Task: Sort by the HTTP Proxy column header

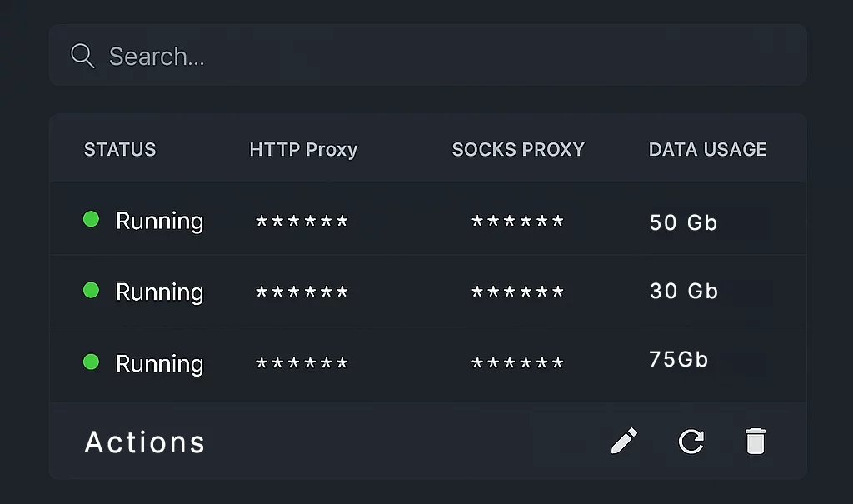Action: (303, 150)
